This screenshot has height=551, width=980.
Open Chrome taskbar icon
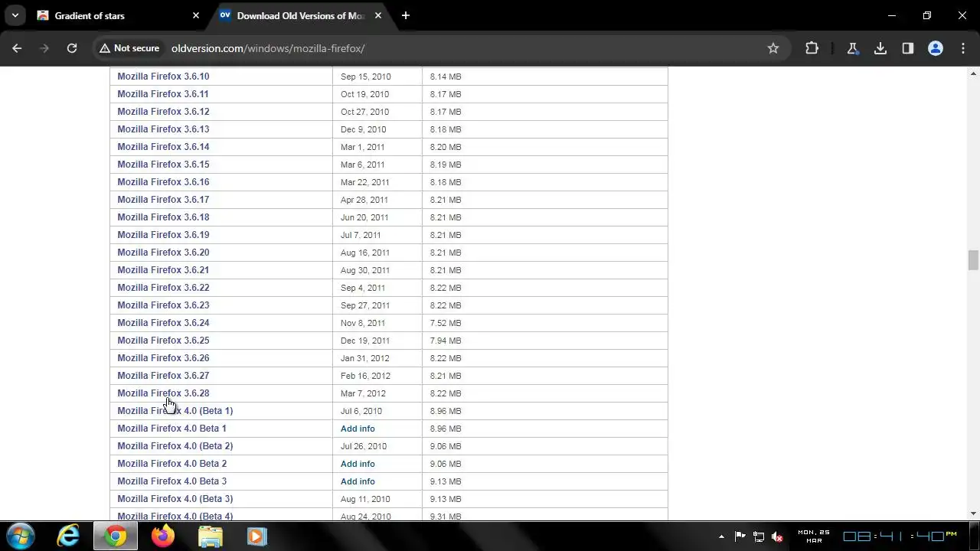click(x=116, y=536)
